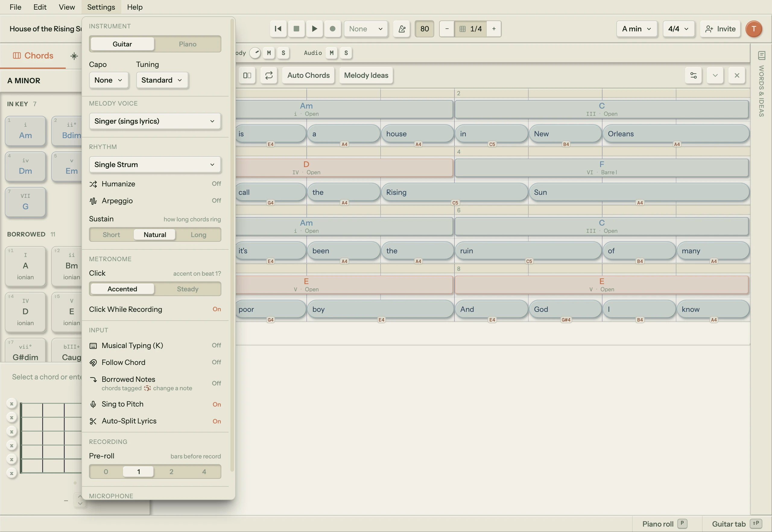Viewport: 772px width, 532px height.
Task: Click the asterisk tab icon next to Chords
Action: 74,56
